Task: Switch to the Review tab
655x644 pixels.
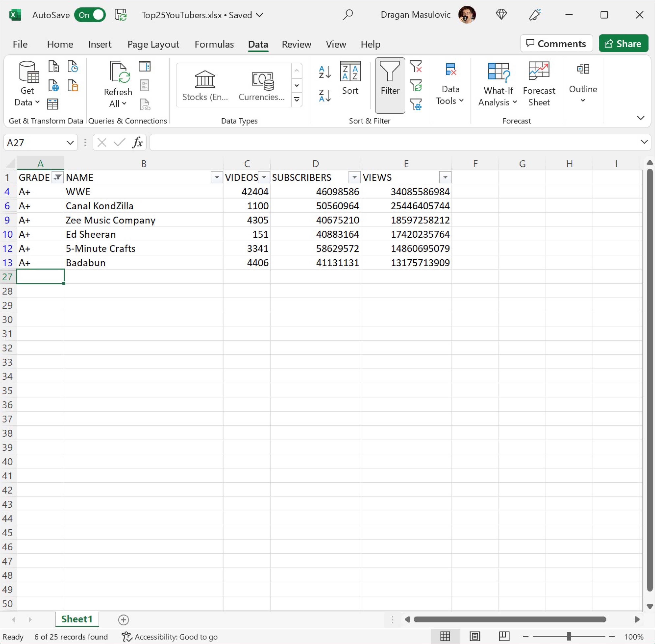Action: point(296,44)
